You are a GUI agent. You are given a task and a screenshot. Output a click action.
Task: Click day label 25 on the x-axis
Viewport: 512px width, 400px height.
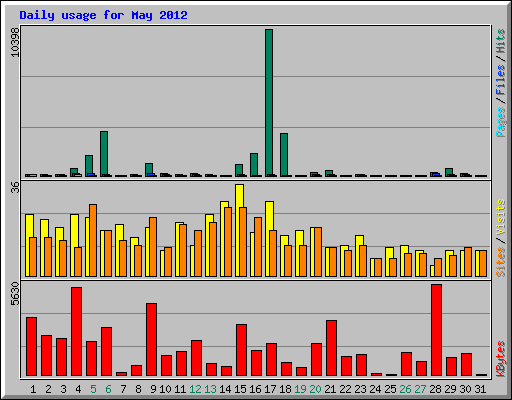(390, 389)
